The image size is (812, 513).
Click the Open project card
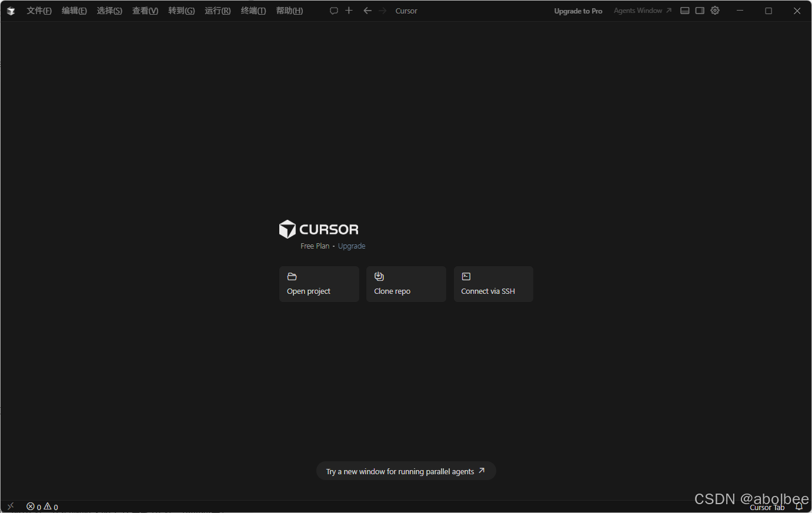(319, 284)
